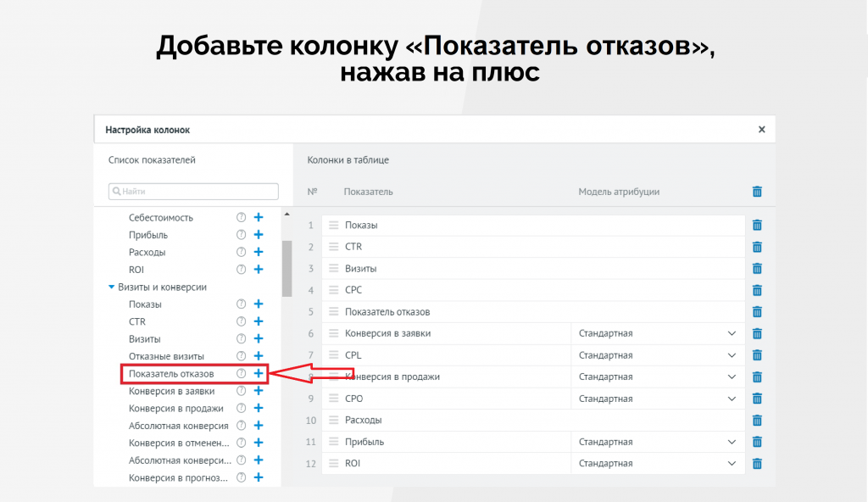This screenshot has height=502, width=868.
Task: Click plus icon next to Показатель отказов
Action: (x=259, y=373)
